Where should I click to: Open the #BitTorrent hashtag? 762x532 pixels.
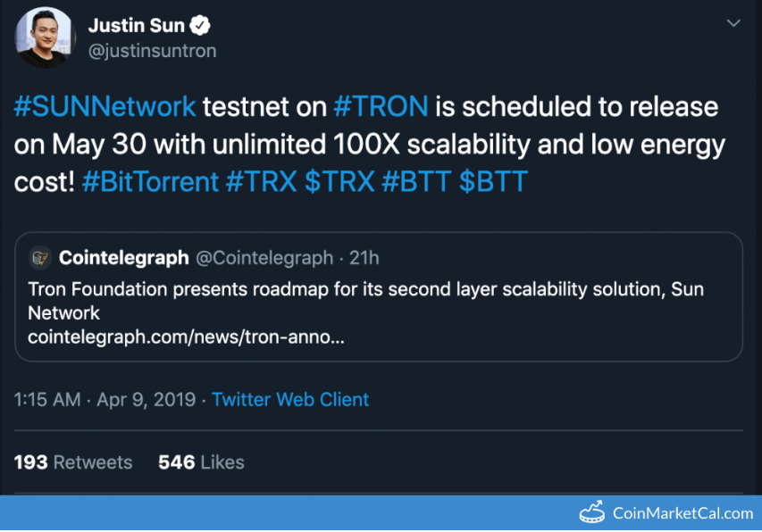point(151,182)
